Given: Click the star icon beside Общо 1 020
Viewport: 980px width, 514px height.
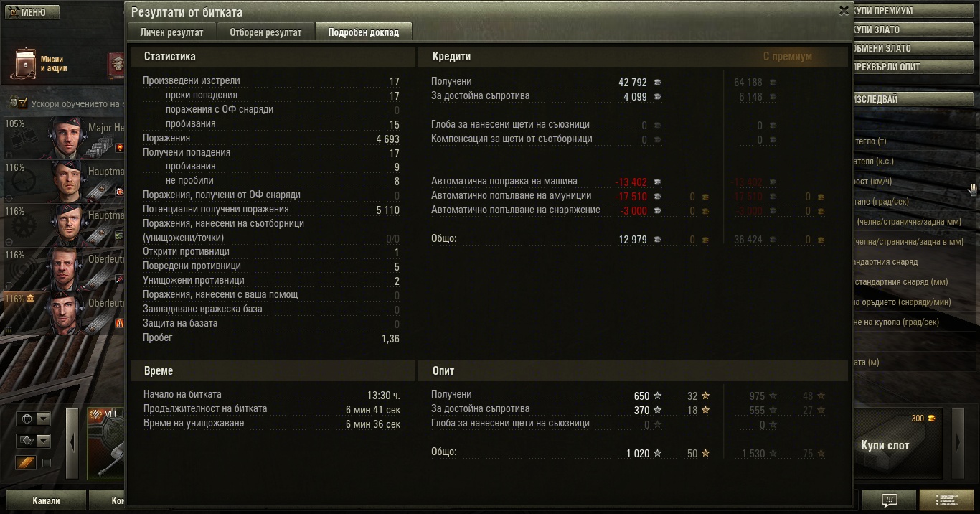Looking at the screenshot, I should tap(657, 454).
